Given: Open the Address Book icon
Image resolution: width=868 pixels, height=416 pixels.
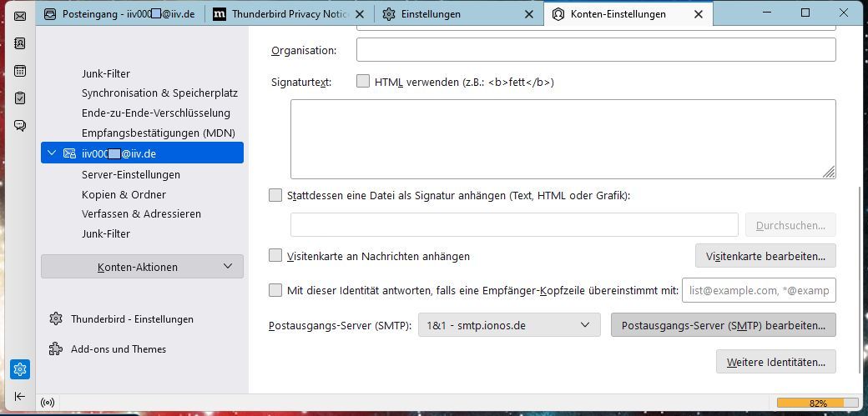Looking at the screenshot, I should [x=20, y=43].
